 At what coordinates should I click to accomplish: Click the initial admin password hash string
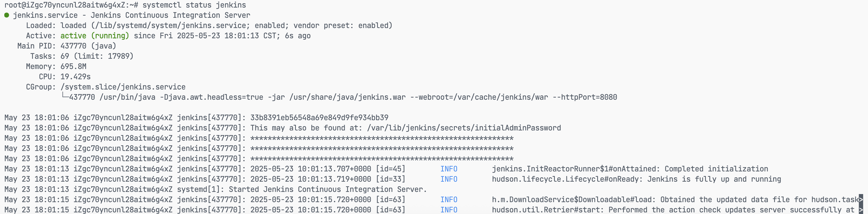point(319,118)
